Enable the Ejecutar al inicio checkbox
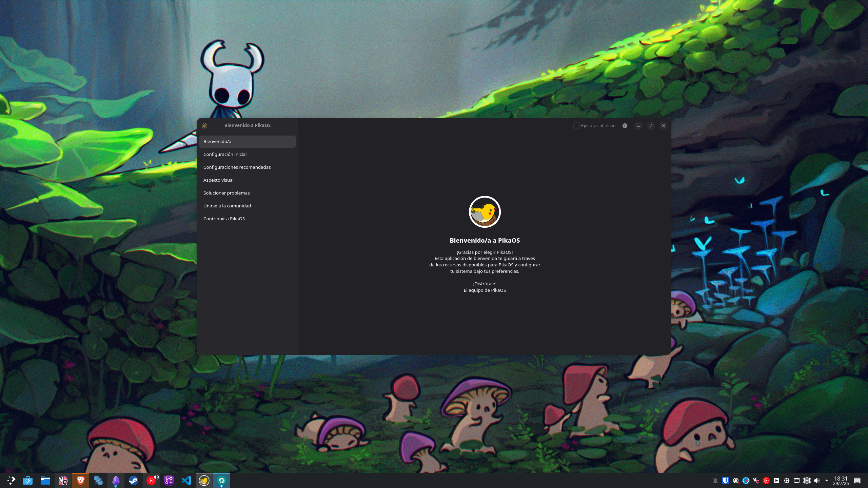868x488 pixels. (x=576, y=126)
